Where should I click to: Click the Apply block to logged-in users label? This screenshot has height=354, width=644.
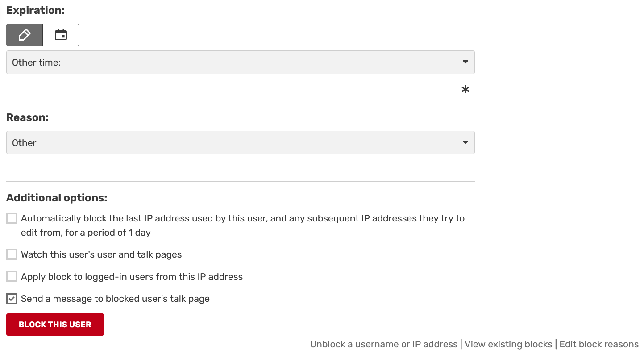coord(132,277)
